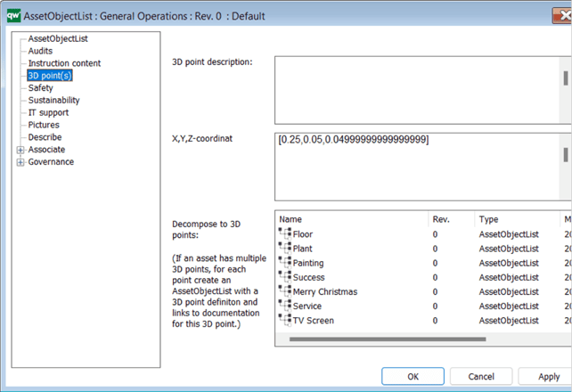The image size is (572, 392).
Task: Expand the Governance tree node
Action: coord(20,162)
